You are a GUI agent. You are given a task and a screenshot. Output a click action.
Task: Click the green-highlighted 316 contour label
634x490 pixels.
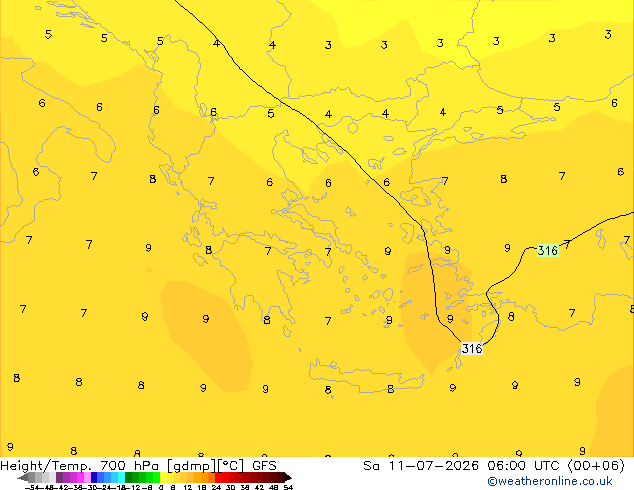548,251
